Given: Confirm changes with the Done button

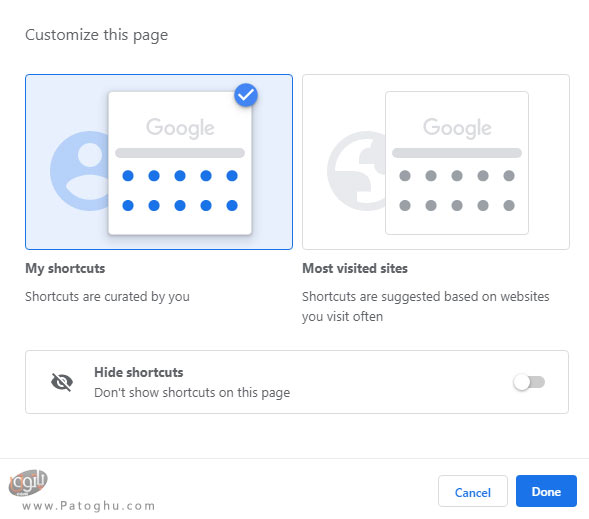Looking at the screenshot, I should (546, 491).
